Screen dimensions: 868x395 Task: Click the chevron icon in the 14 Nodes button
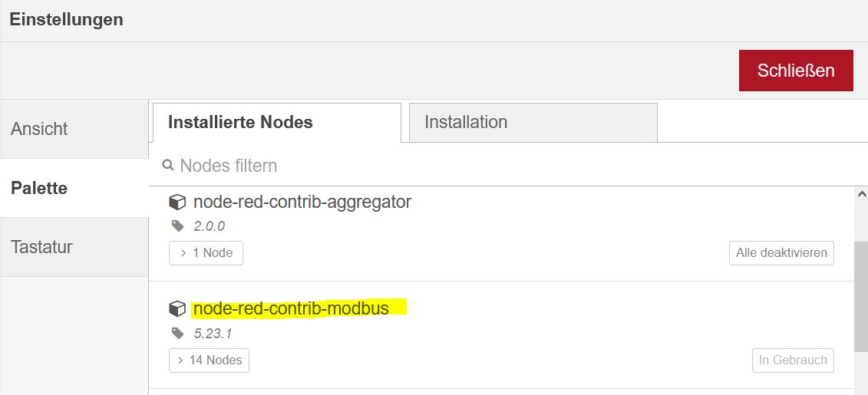180,360
